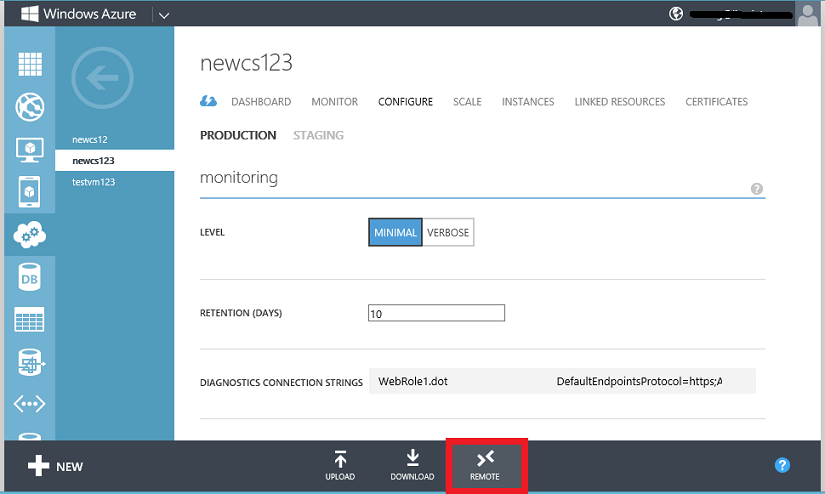Open the SQL Databases DB icon
This screenshot has height=494, width=825.
point(29,277)
